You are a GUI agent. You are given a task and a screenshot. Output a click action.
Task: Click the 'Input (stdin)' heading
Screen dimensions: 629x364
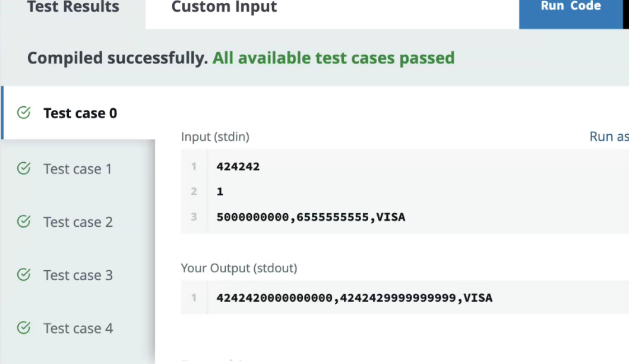(x=215, y=137)
